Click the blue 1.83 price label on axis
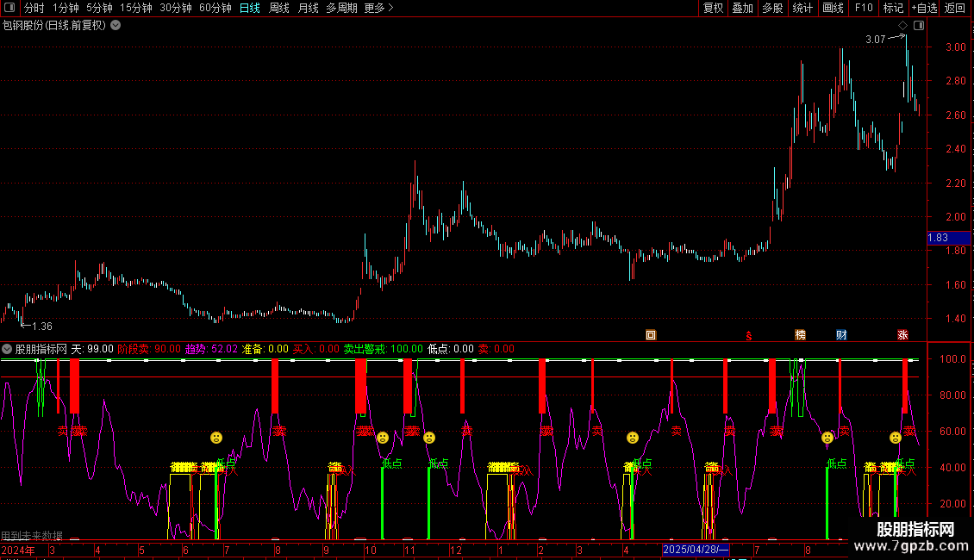974x560 pixels. click(938, 238)
